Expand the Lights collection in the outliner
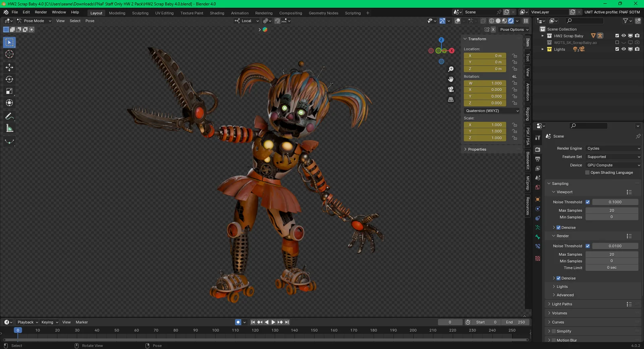644x349 pixels. pos(543,49)
